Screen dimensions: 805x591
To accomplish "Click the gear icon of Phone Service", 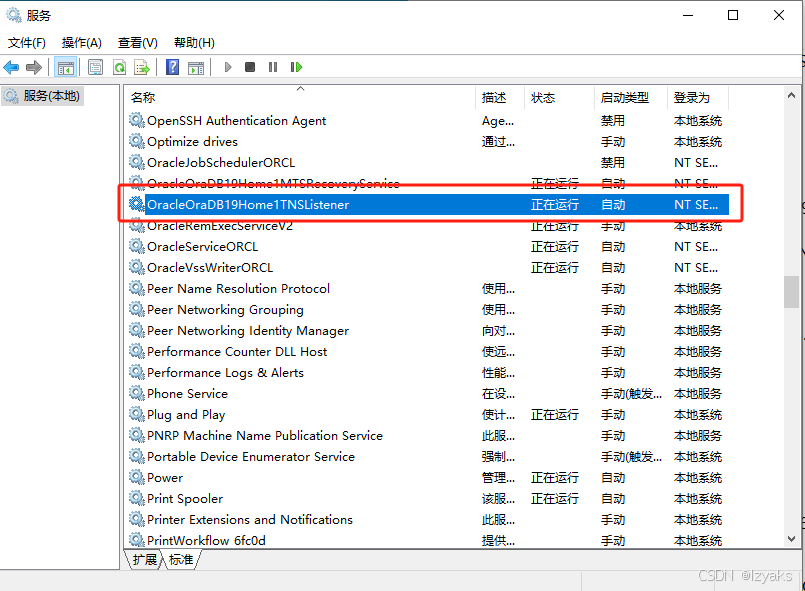I will coord(137,393).
